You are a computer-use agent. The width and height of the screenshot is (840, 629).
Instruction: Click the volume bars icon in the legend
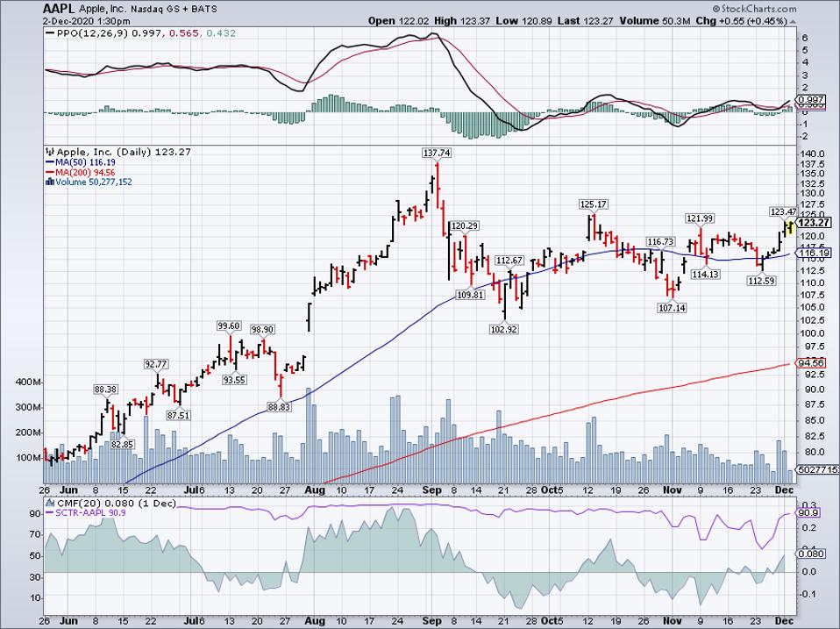pyautogui.click(x=50, y=182)
